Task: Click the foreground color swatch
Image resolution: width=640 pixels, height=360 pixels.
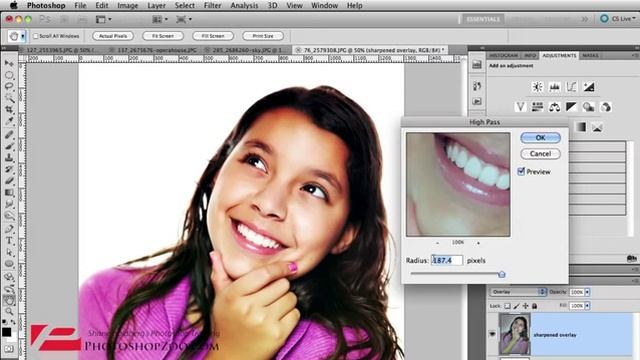Action: (x=7, y=332)
